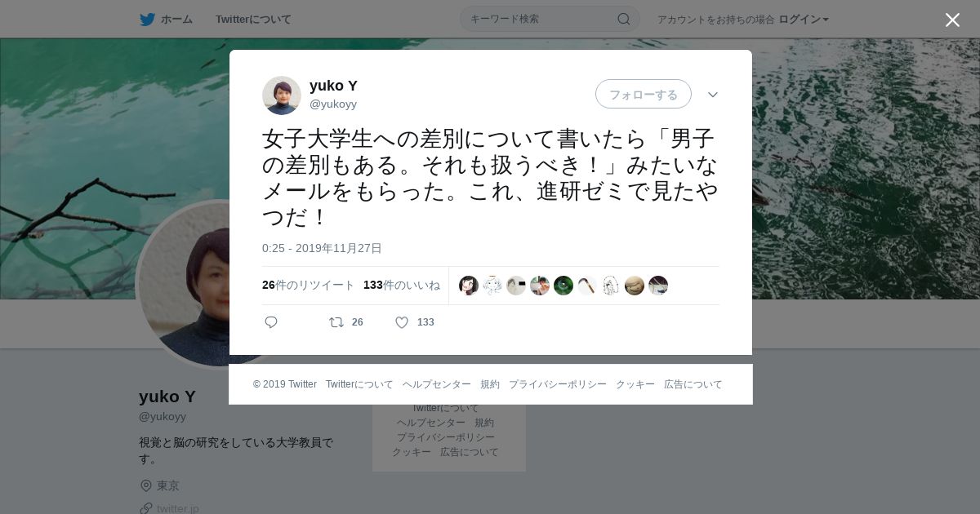Click the Twitter bird home icon
Image resolution: width=980 pixels, height=514 pixels.
pos(147,19)
